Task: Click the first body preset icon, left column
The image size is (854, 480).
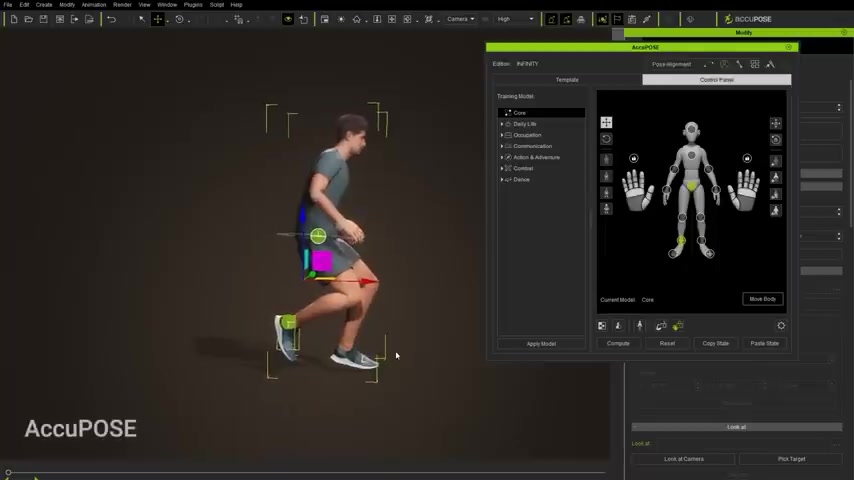Action: point(606,160)
